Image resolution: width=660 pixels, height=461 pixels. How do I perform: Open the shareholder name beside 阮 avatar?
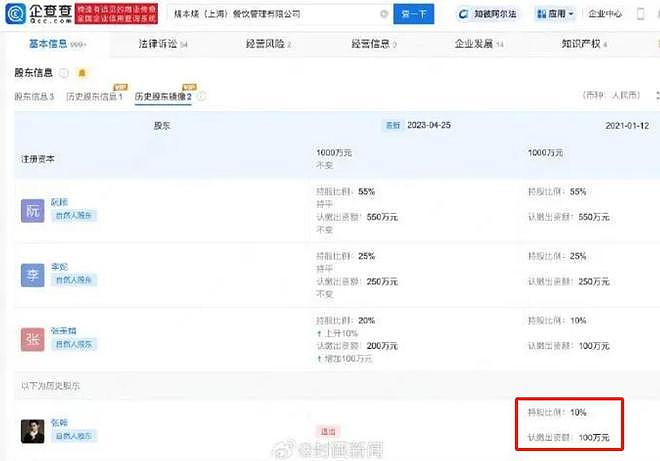59,202
